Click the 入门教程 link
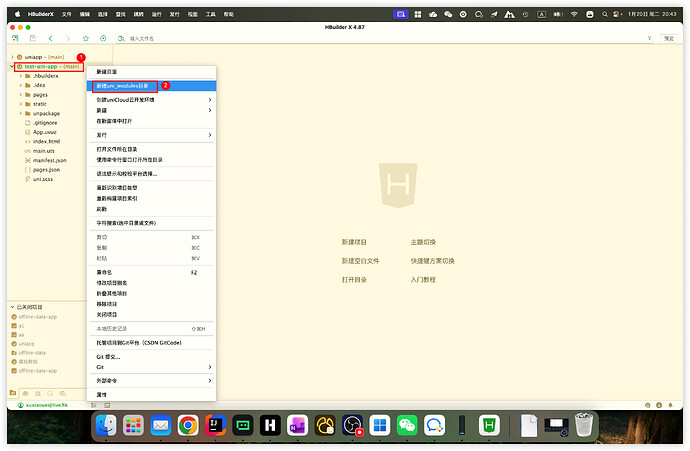690x451 pixels. coord(423,280)
